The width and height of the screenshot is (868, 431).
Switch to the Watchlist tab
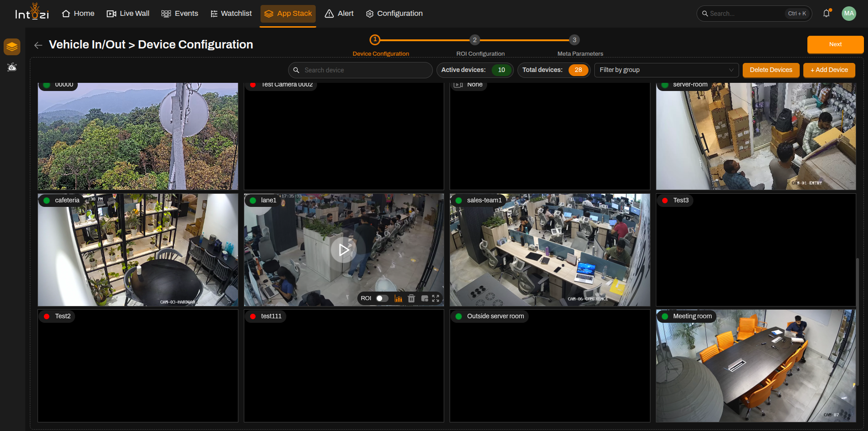pos(231,14)
